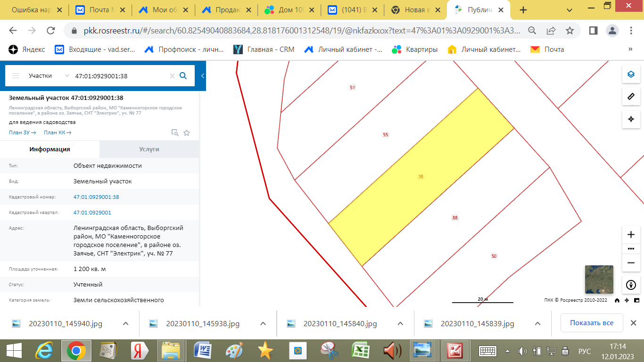The image size is (644, 362).
Task: Open the three-dots zoom options
Action: tap(631, 248)
